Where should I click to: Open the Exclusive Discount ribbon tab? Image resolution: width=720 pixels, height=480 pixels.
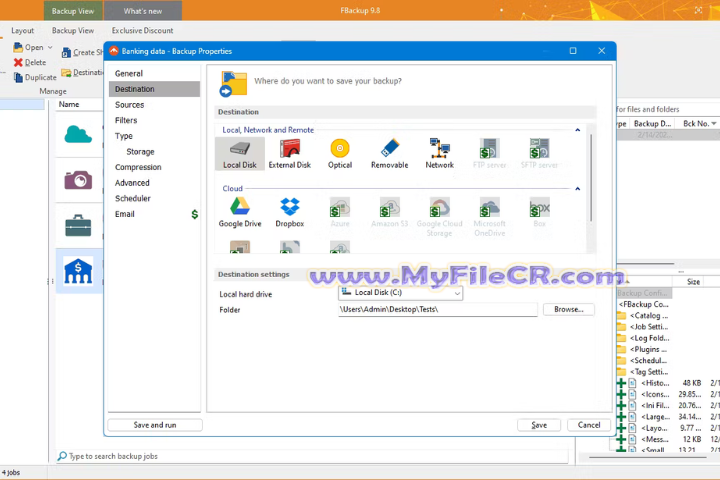pos(142,31)
